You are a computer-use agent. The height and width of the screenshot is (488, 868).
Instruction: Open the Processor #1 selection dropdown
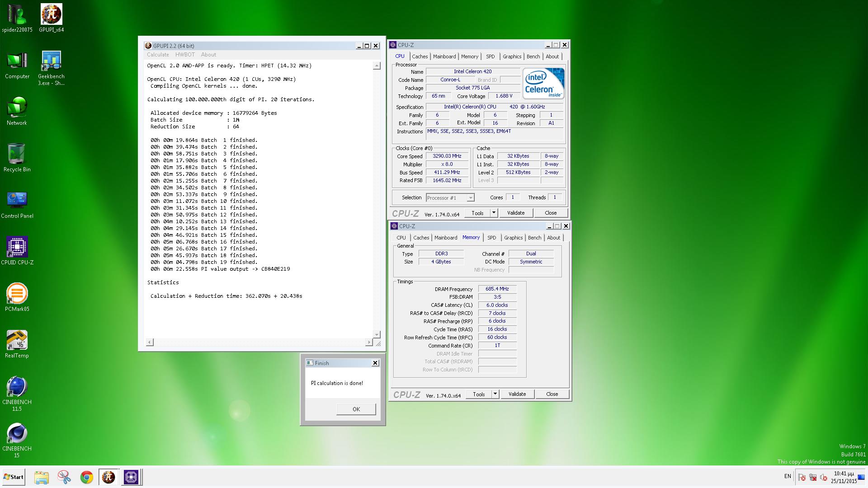tap(450, 198)
